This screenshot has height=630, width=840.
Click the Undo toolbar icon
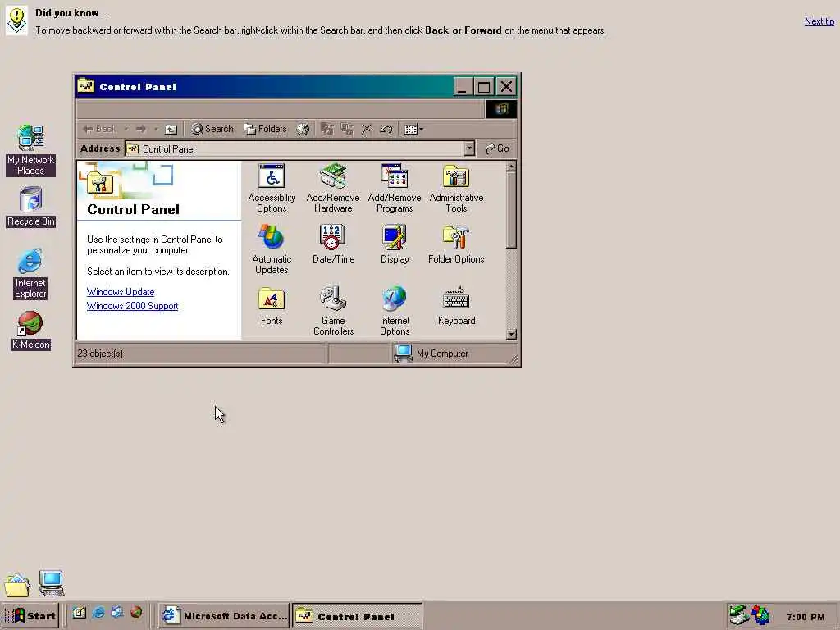pyautogui.click(x=386, y=129)
